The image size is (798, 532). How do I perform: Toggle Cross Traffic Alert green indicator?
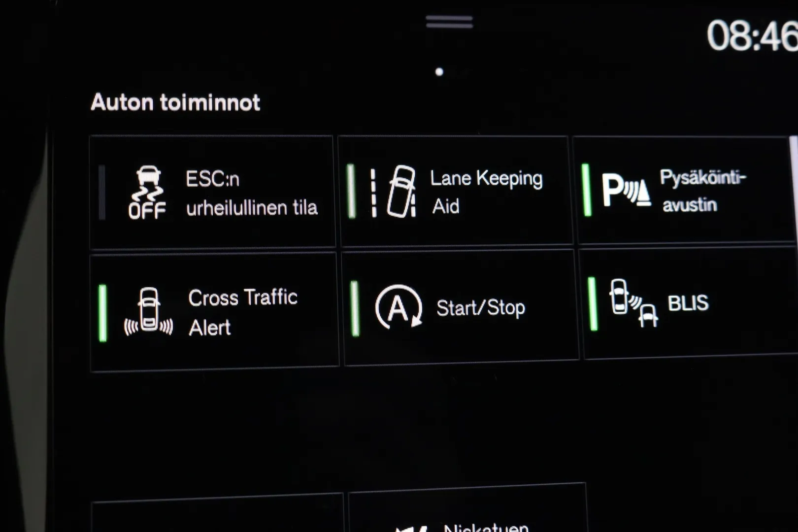pos(102,313)
